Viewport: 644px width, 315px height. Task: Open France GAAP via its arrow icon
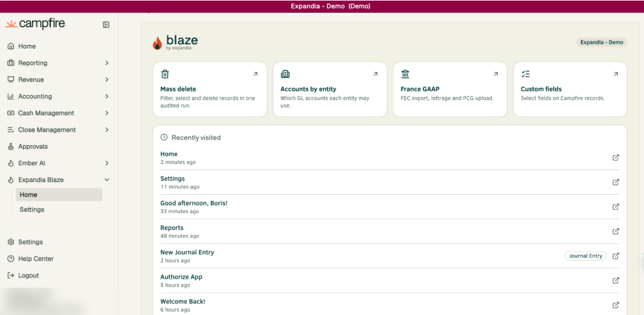pos(495,74)
